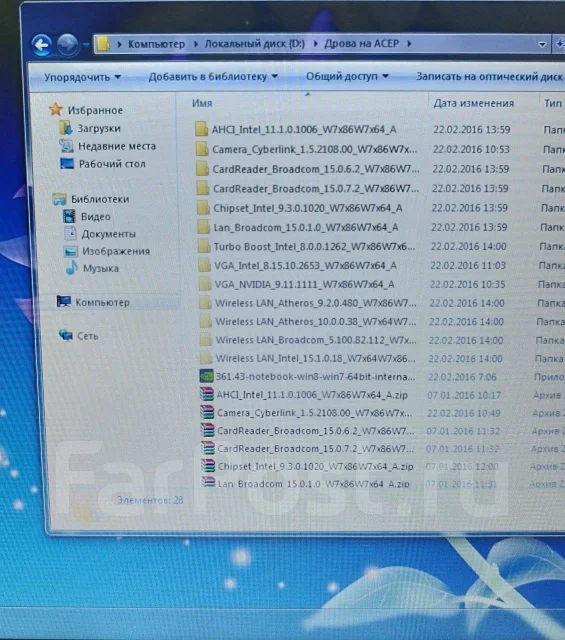This screenshot has height=640, width=565.
Task: Click the Forward navigation arrow
Action: pyautogui.click(x=67, y=44)
